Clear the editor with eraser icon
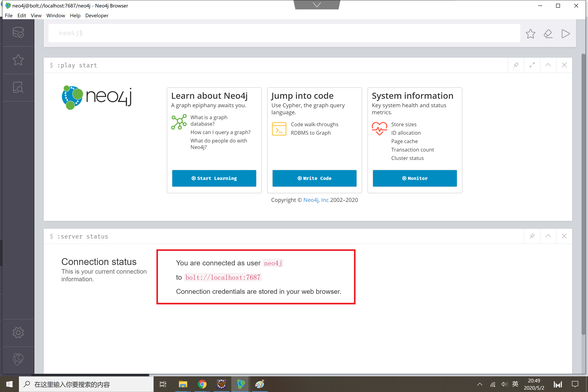 click(x=548, y=34)
